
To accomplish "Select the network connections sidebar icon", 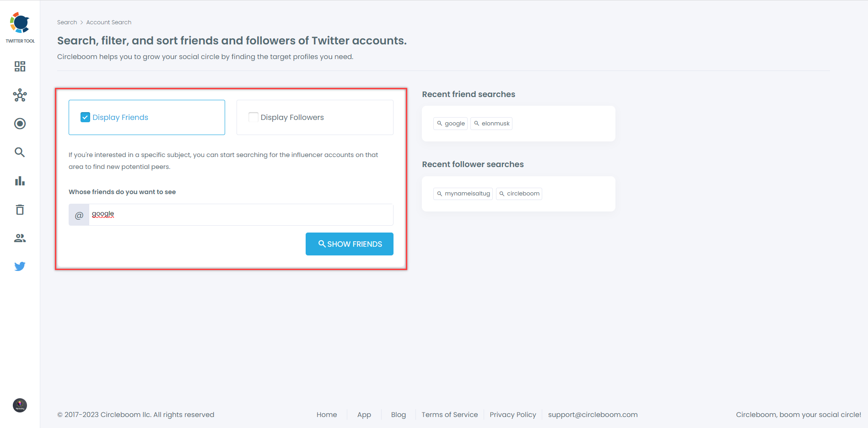I will point(20,95).
